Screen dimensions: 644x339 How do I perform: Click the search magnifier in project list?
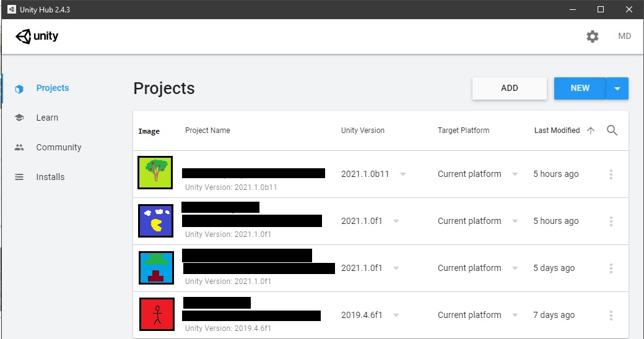coord(612,131)
